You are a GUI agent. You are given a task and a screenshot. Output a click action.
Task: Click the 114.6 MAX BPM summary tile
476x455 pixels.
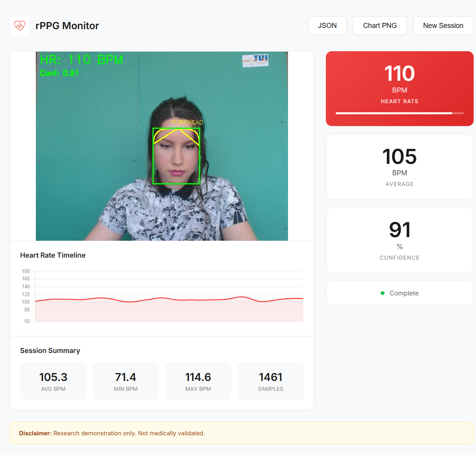point(198,381)
